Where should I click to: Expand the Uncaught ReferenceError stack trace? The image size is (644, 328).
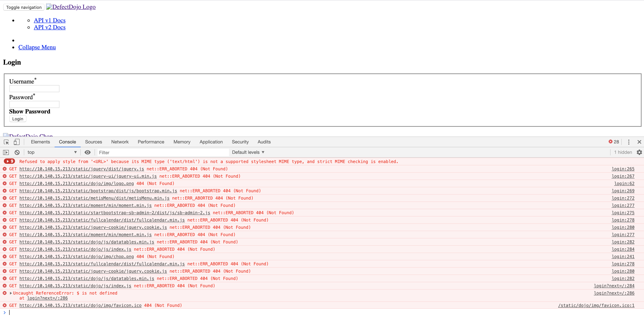(x=11, y=293)
